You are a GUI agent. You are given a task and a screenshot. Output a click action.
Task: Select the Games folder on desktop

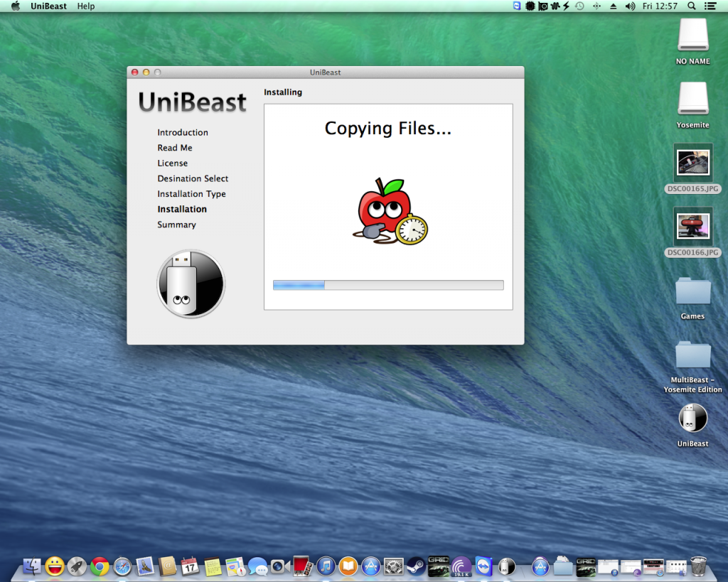(x=692, y=297)
